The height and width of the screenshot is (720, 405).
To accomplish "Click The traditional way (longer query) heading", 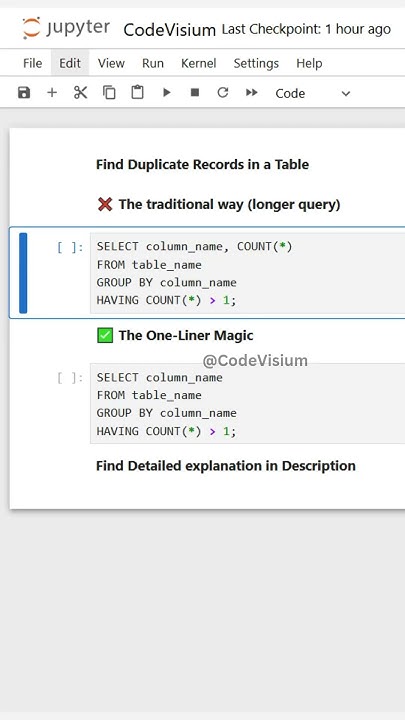I will click(230, 204).
